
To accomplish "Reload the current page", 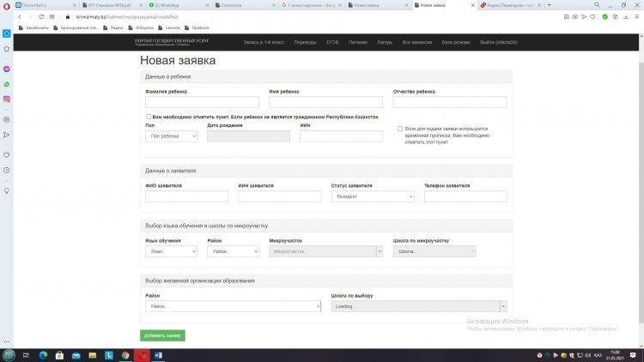I will (x=41, y=17).
